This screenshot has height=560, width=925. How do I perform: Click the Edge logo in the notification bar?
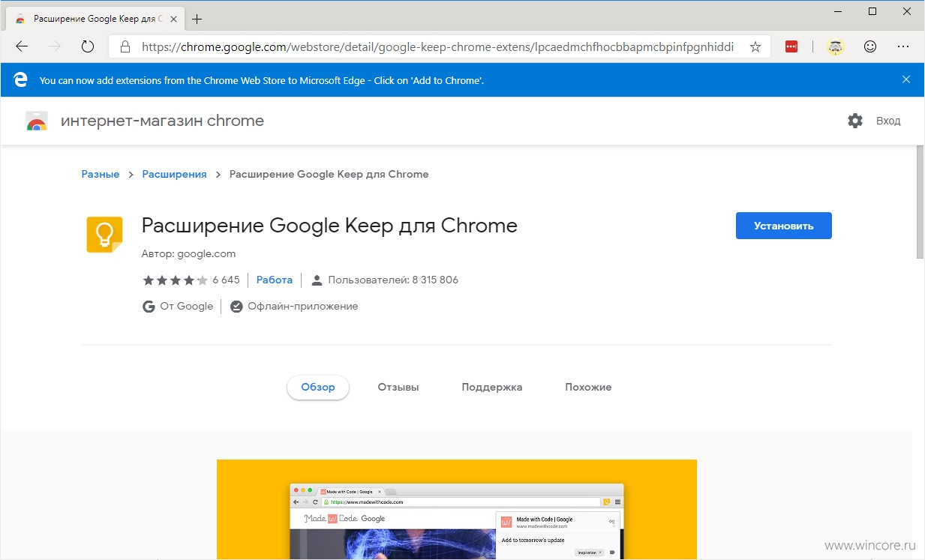[21, 79]
